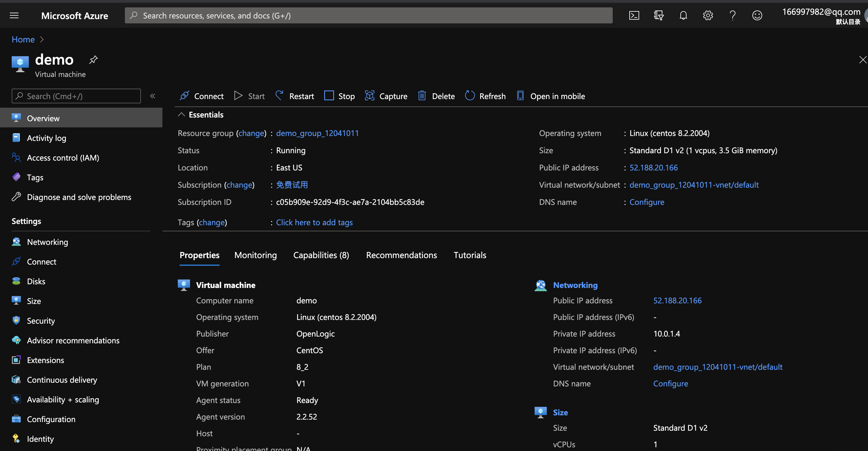This screenshot has height=451, width=868.
Task: Switch to the Properties tab
Action: [200, 255]
